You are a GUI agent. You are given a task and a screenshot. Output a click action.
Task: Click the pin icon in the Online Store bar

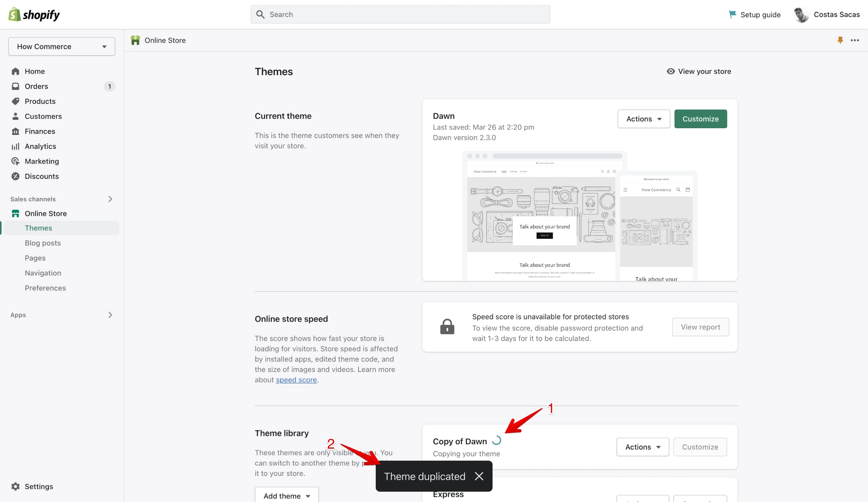pyautogui.click(x=840, y=40)
